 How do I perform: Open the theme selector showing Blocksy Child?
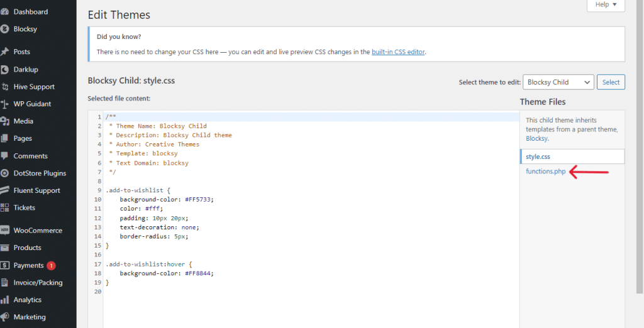[558, 82]
